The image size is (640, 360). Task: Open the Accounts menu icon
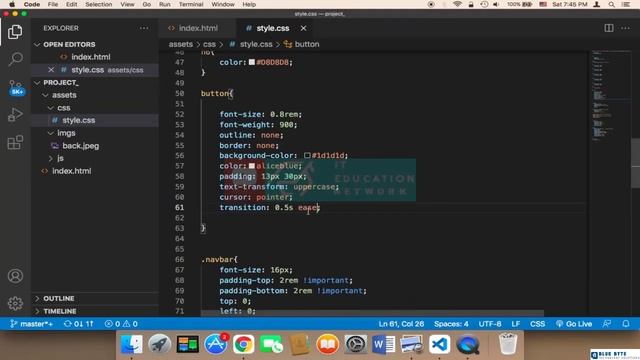click(x=15, y=276)
